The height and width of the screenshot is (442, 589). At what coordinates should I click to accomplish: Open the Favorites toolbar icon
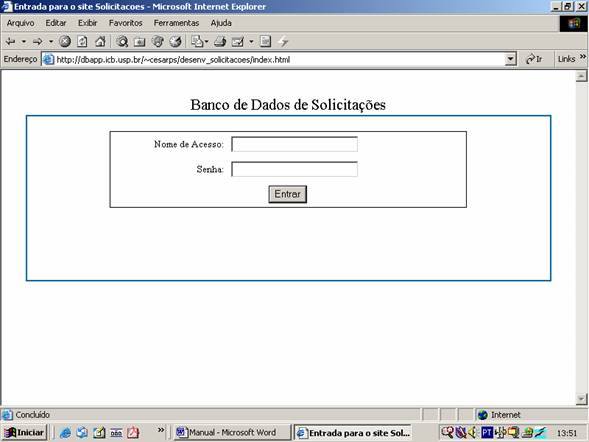click(139, 41)
